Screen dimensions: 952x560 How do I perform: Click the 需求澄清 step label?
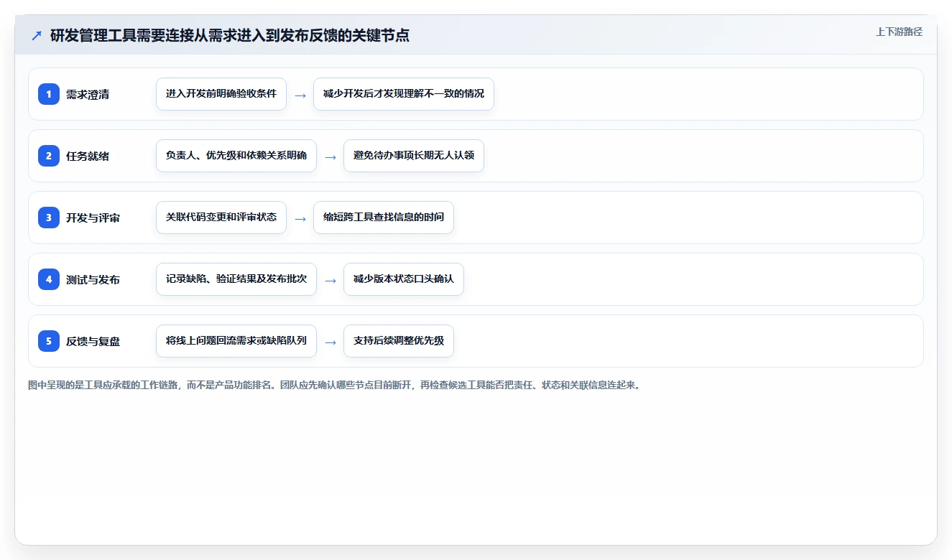[x=88, y=94]
